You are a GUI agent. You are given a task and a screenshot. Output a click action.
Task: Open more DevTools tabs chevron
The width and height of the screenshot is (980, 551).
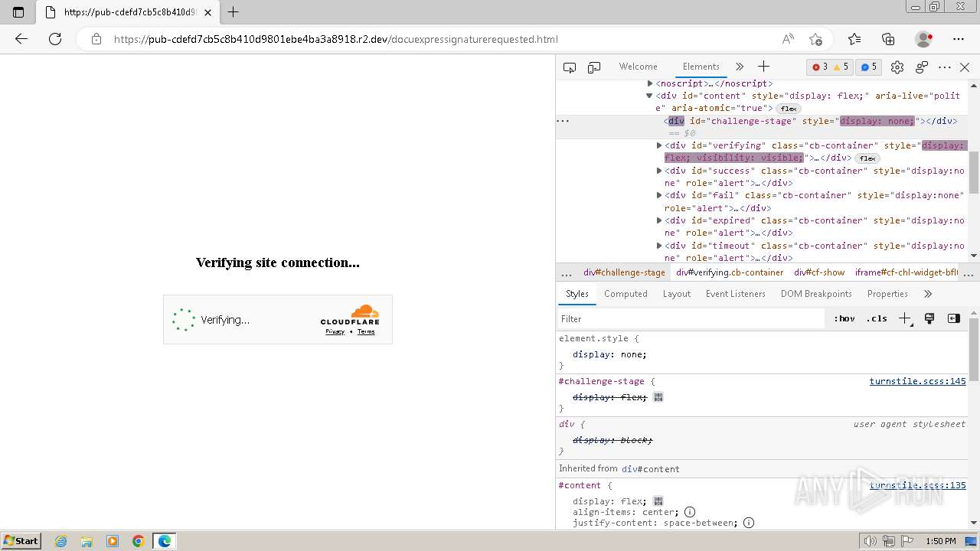click(x=740, y=67)
